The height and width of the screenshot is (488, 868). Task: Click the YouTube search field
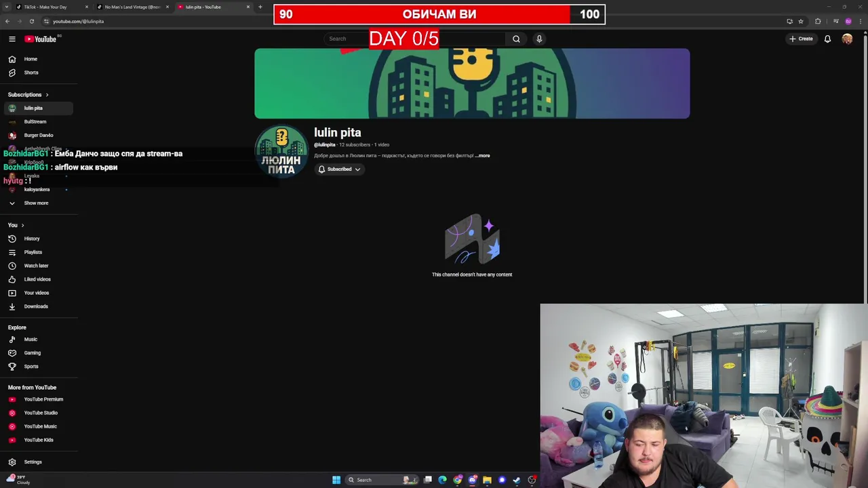415,39
